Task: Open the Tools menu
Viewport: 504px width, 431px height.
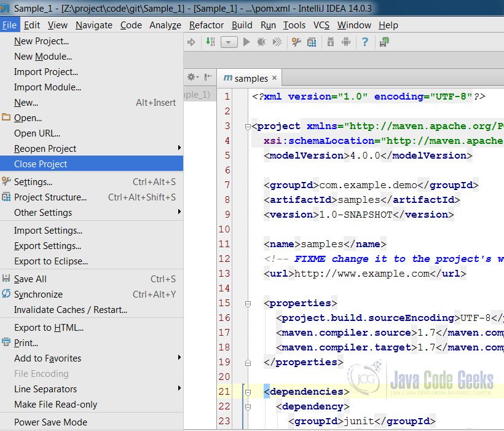Action: click(x=294, y=25)
